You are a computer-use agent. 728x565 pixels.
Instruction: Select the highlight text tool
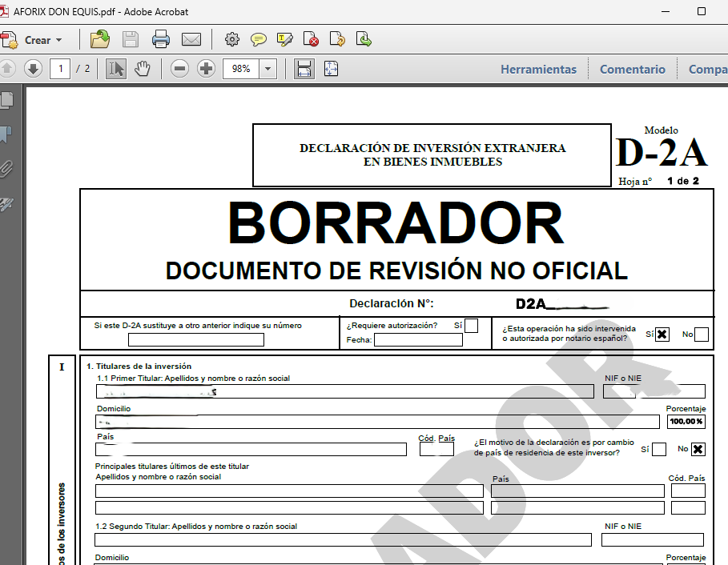(285, 39)
